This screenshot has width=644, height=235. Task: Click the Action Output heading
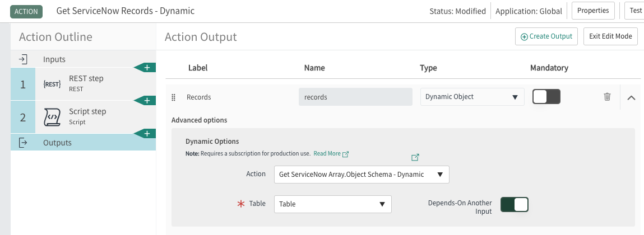(201, 37)
